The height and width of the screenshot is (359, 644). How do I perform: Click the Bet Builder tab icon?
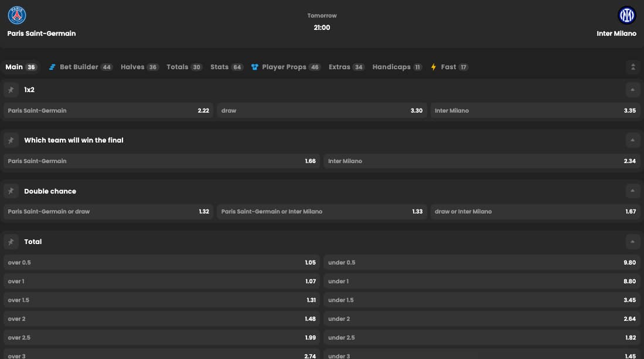click(x=52, y=67)
